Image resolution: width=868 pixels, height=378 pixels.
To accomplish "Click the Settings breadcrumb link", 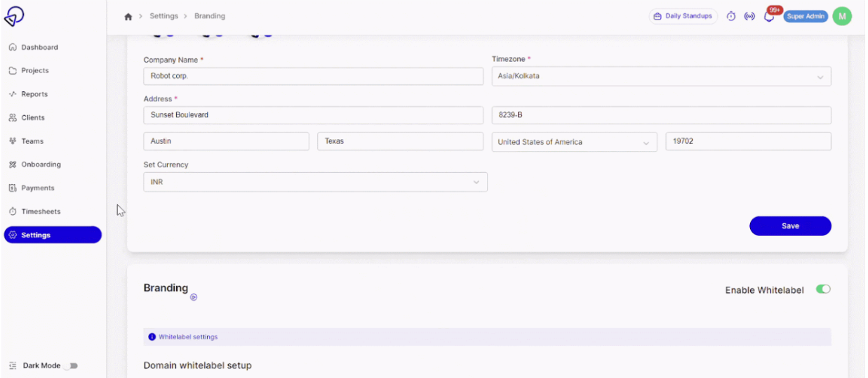I will pyautogui.click(x=163, y=16).
